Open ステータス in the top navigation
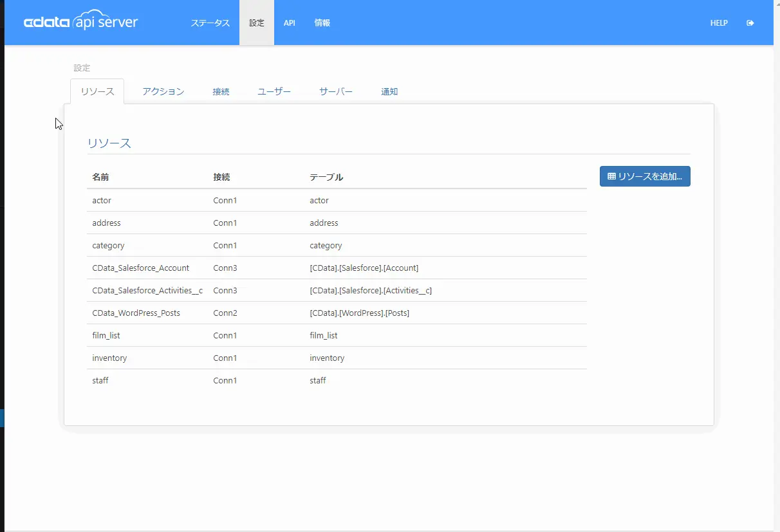The image size is (780, 532). point(210,23)
